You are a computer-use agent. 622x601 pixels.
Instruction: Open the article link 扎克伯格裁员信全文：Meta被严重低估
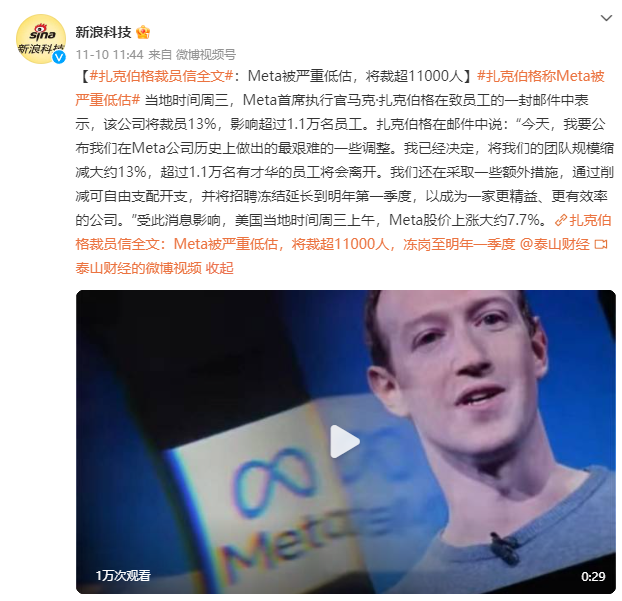pos(343,232)
